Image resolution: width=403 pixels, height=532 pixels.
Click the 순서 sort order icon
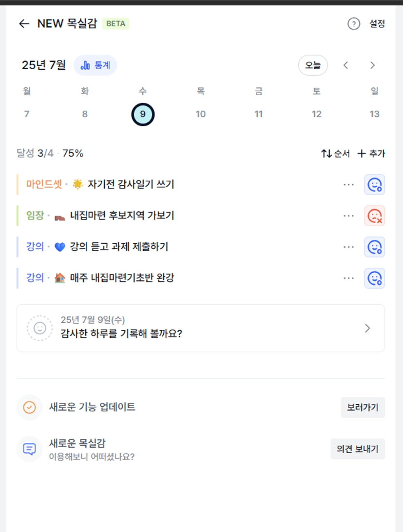pyautogui.click(x=326, y=154)
